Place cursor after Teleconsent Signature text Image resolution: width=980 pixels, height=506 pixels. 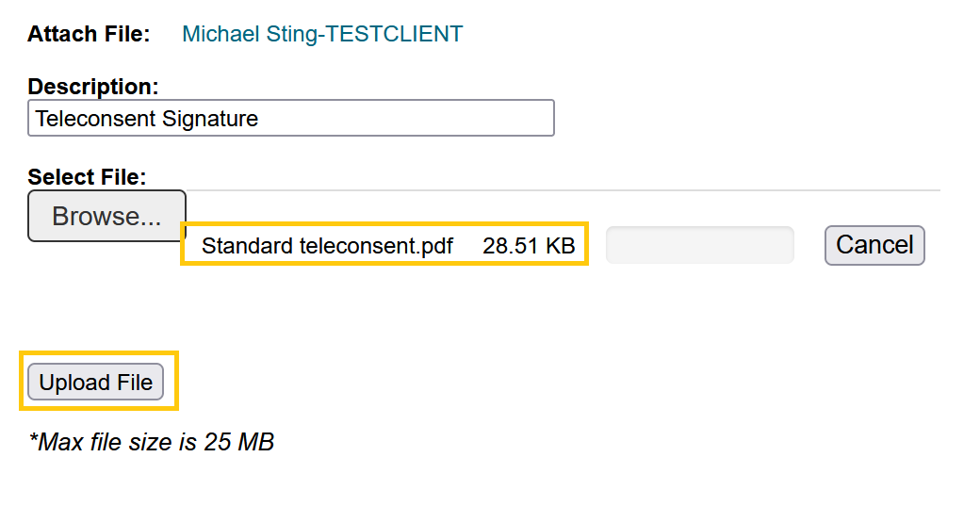pos(260,119)
